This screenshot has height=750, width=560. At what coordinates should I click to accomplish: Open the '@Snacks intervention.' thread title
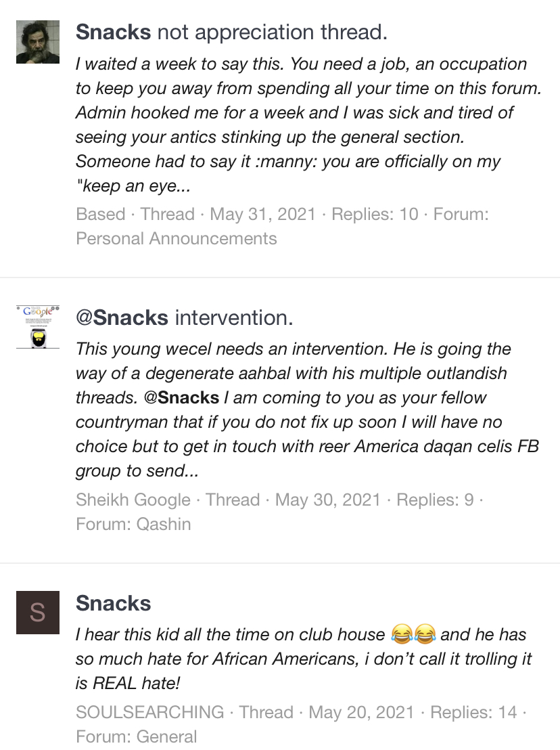click(x=185, y=318)
